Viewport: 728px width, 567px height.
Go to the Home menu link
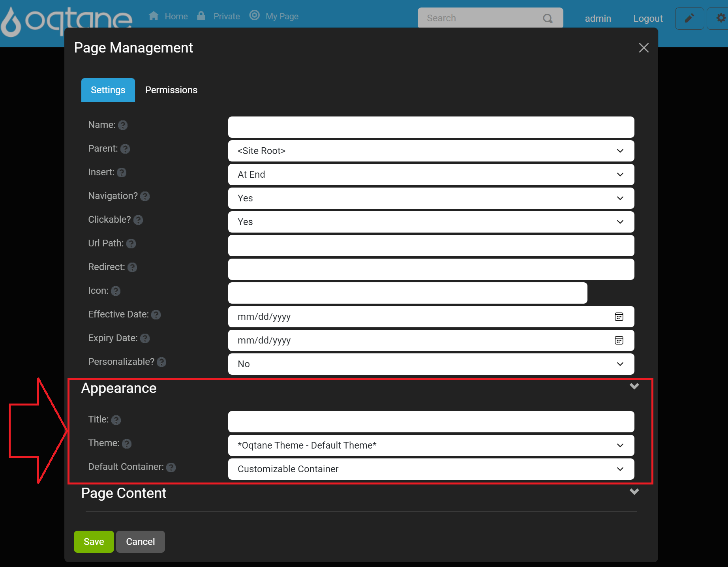click(176, 16)
